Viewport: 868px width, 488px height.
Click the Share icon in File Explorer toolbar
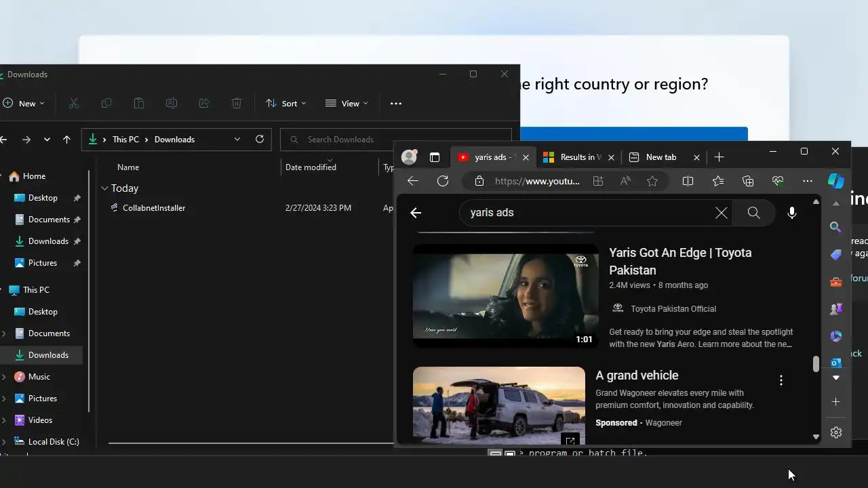204,103
